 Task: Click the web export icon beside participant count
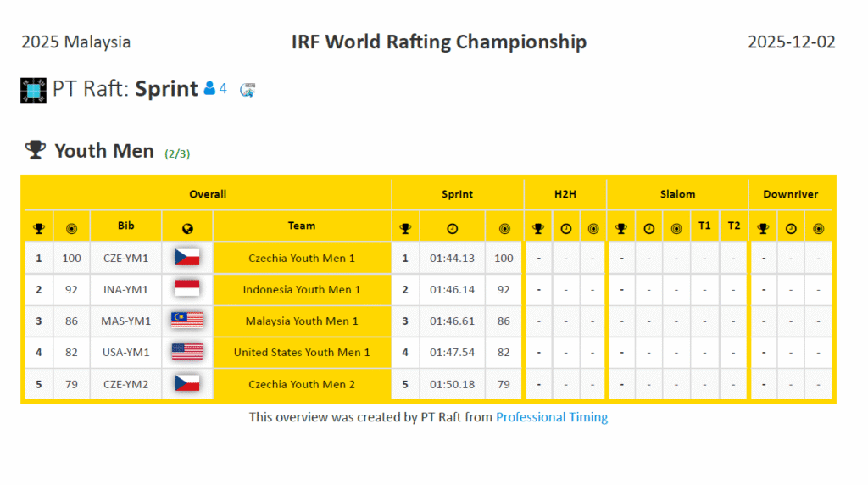tap(248, 90)
